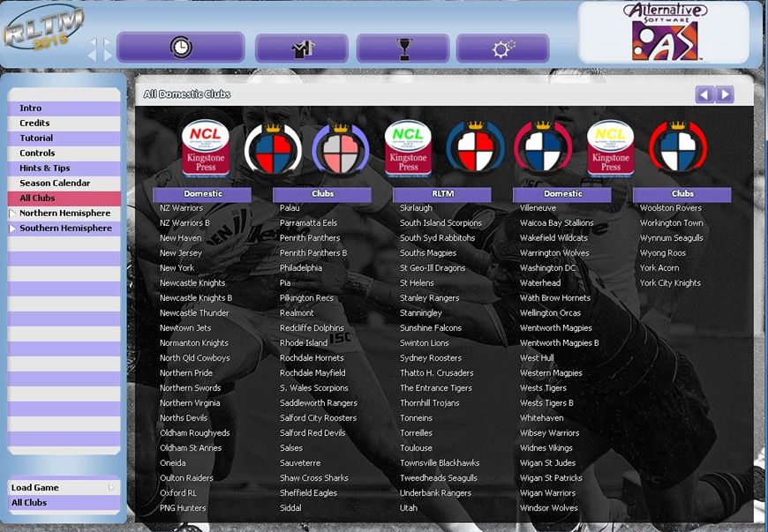Click the trophy icon button
The width and height of the screenshot is (768, 532).
(403, 49)
